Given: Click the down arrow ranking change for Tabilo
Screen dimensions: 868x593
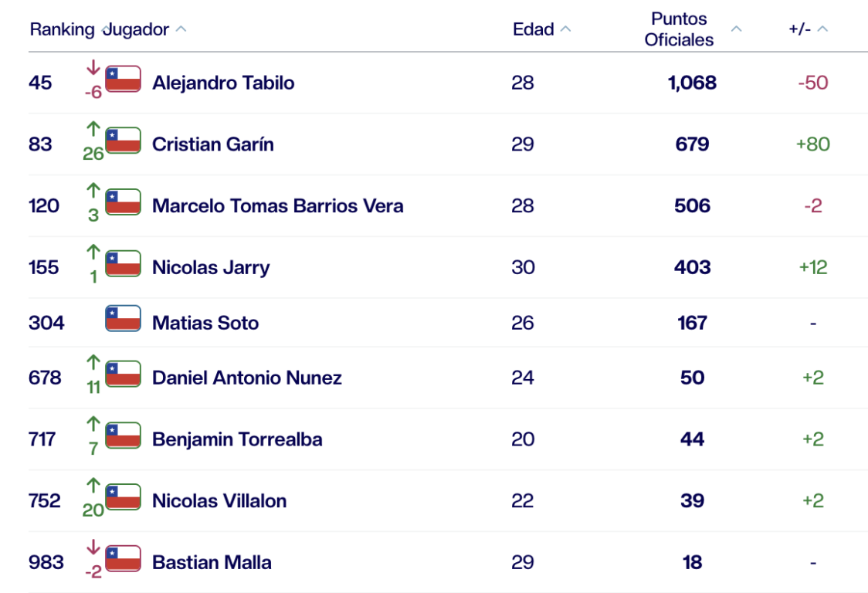Looking at the screenshot, I should tap(93, 69).
